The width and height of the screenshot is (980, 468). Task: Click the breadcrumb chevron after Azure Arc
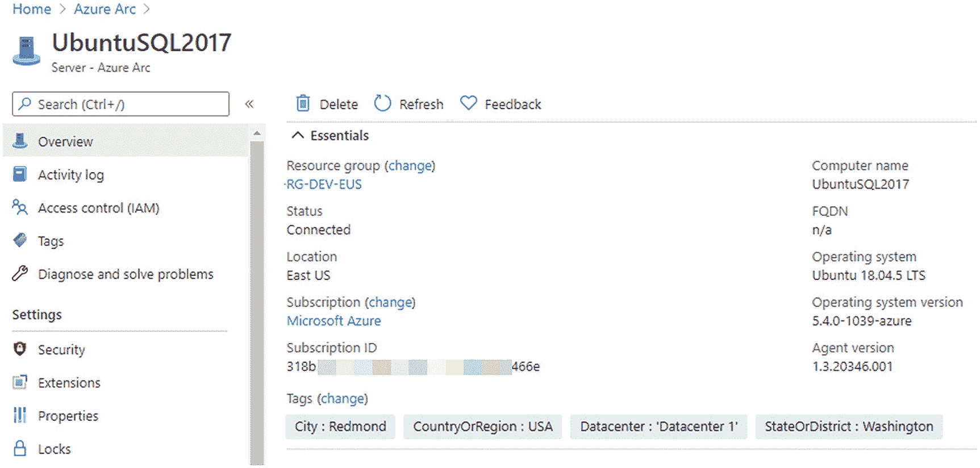pyautogui.click(x=147, y=9)
